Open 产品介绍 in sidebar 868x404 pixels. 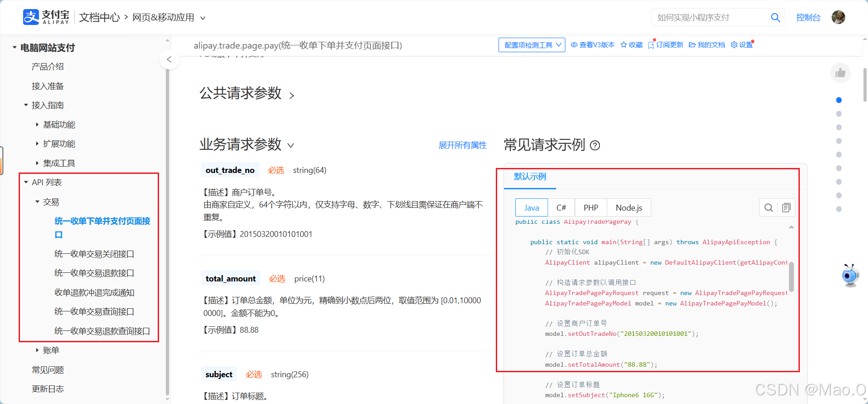(x=48, y=67)
